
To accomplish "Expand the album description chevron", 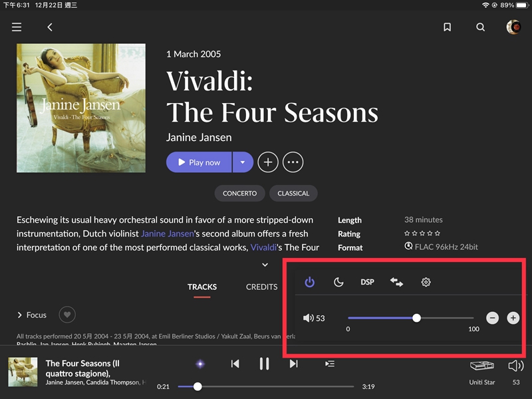I will tap(265, 265).
